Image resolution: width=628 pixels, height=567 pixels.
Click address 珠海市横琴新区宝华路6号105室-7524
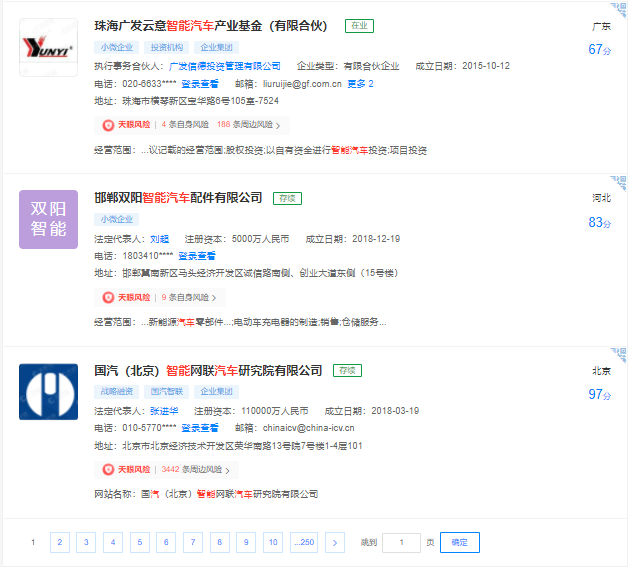coord(200,101)
